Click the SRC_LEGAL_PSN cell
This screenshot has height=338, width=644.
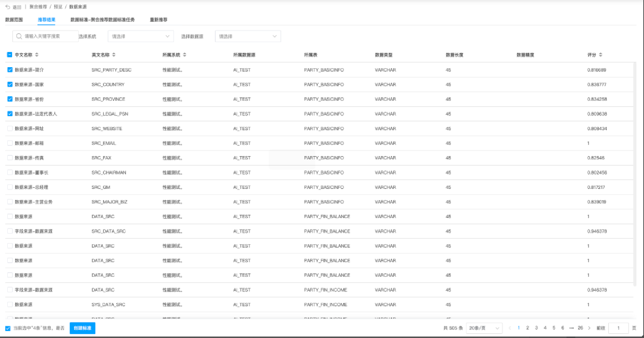coord(110,114)
